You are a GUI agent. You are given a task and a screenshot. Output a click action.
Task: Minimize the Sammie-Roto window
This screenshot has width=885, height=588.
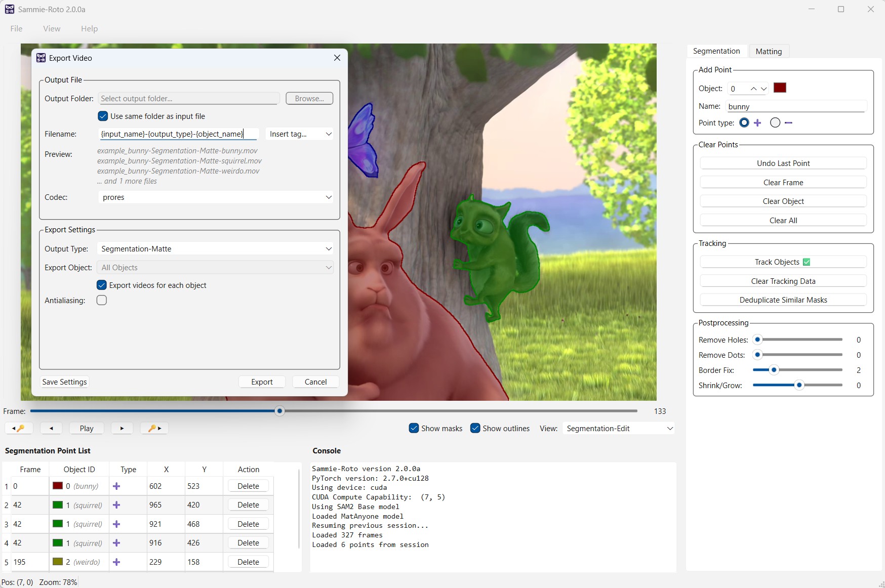(812, 9)
